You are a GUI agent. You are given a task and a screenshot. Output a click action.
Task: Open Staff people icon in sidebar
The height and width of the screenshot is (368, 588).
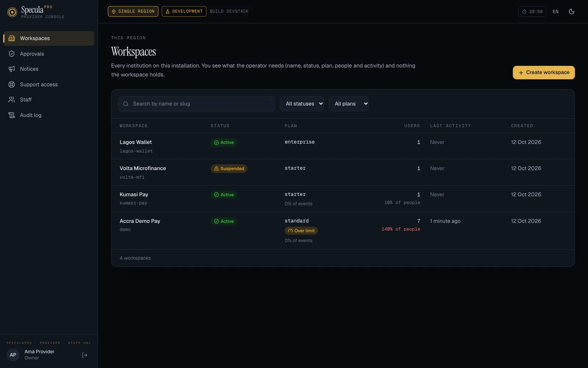click(12, 100)
